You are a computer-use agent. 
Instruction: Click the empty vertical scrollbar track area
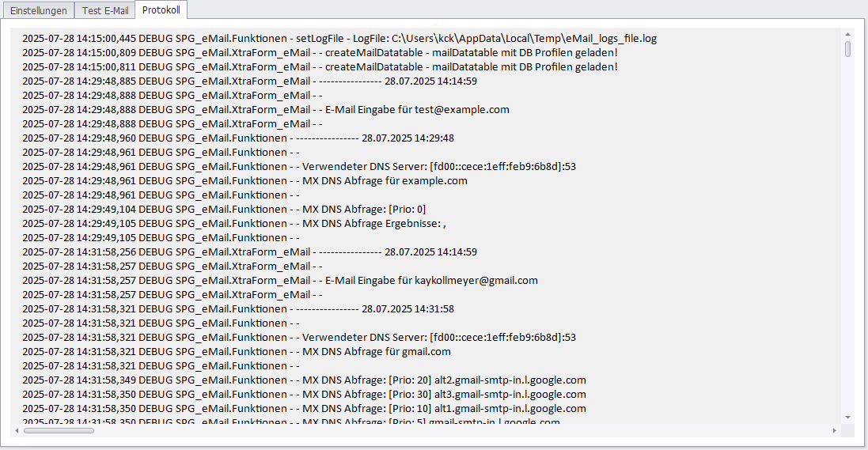847,237
